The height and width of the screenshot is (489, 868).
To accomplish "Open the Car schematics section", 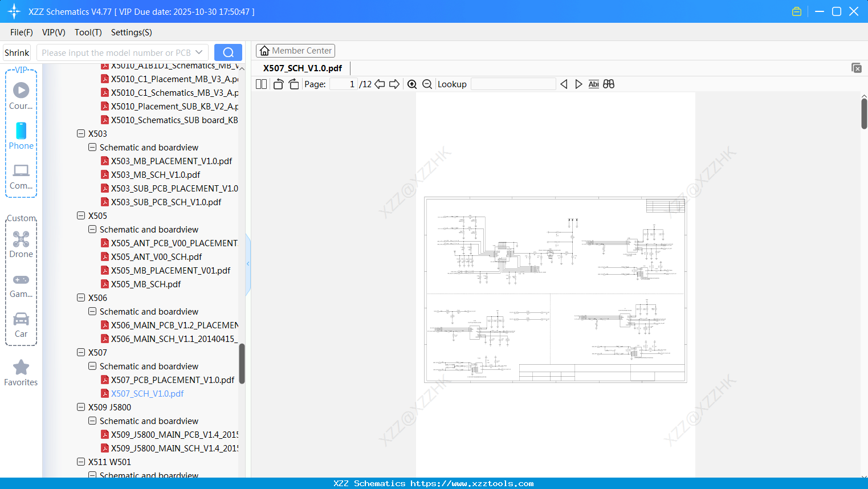I will pos(21,325).
